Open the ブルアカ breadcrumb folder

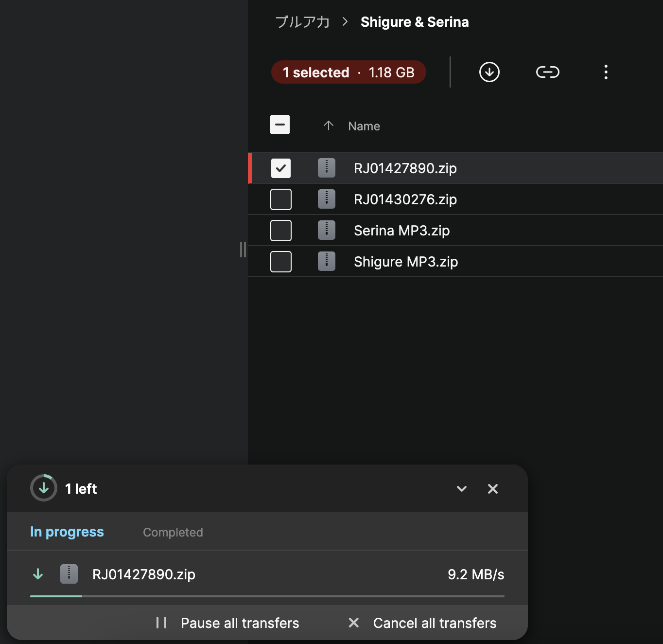[302, 22]
